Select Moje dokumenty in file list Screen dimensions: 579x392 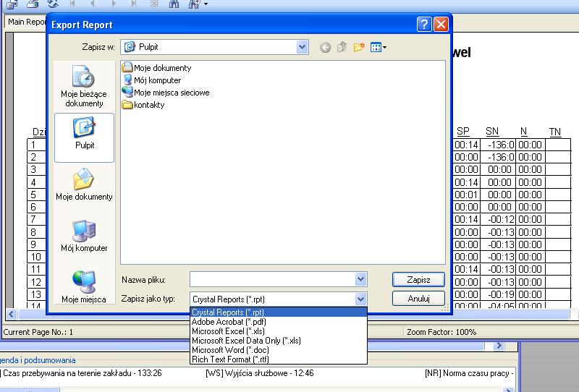156,67
